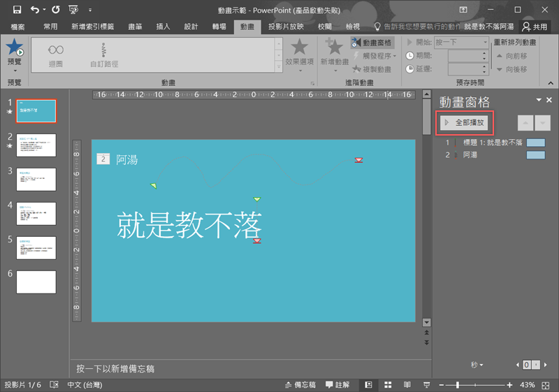Click the zoom slider handle
The height and width of the screenshot is (392, 559).
coord(457,385)
